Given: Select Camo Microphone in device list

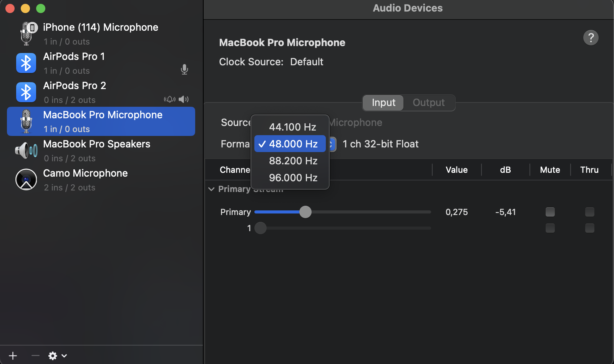Looking at the screenshot, I should (101, 180).
